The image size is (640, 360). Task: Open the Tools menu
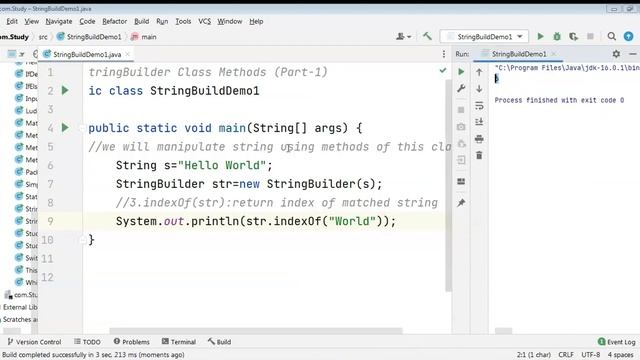183,21
